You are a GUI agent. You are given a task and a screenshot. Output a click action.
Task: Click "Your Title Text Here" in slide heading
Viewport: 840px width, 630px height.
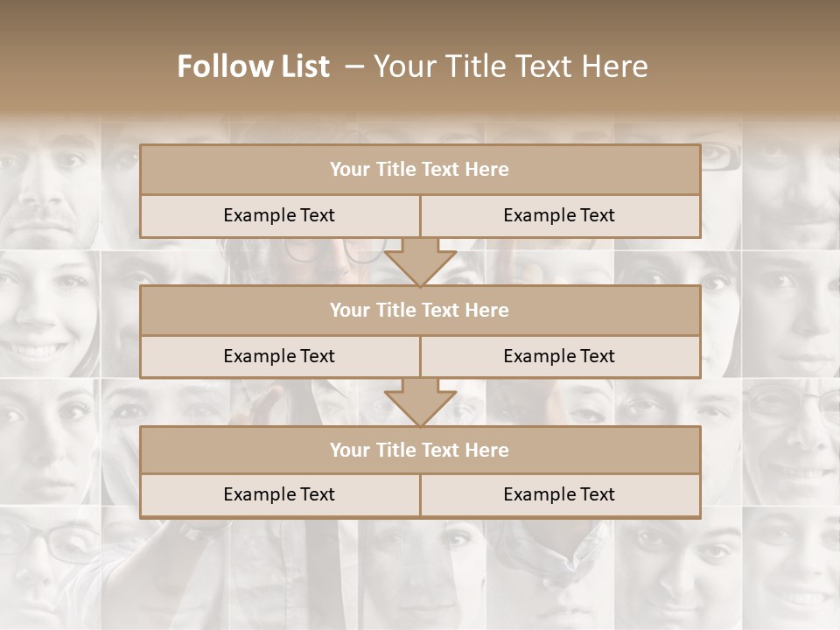[510, 66]
